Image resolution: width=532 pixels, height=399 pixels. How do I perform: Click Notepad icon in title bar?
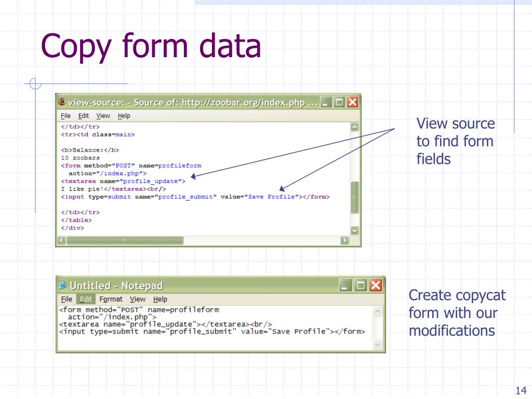pos(62,285)
